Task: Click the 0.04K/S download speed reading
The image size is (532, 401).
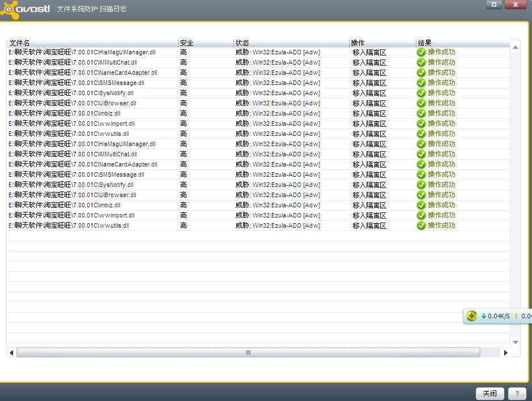Action: coord(499,316)
